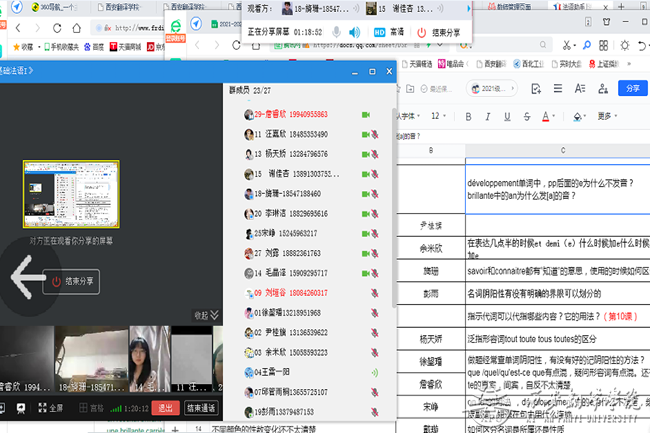Click the speaker icon in sharing toolbar
The height and width of the screenshot is (433, 650).
coord(353,32)
